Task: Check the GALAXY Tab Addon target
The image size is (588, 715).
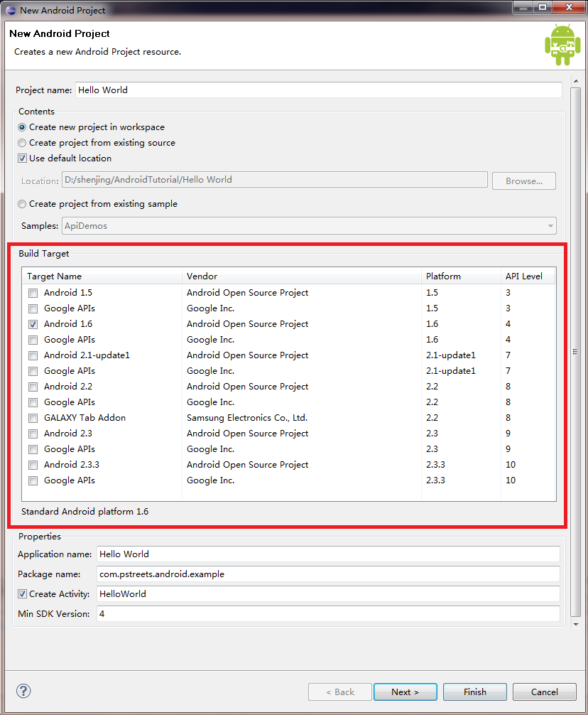Action: [33, 418]
